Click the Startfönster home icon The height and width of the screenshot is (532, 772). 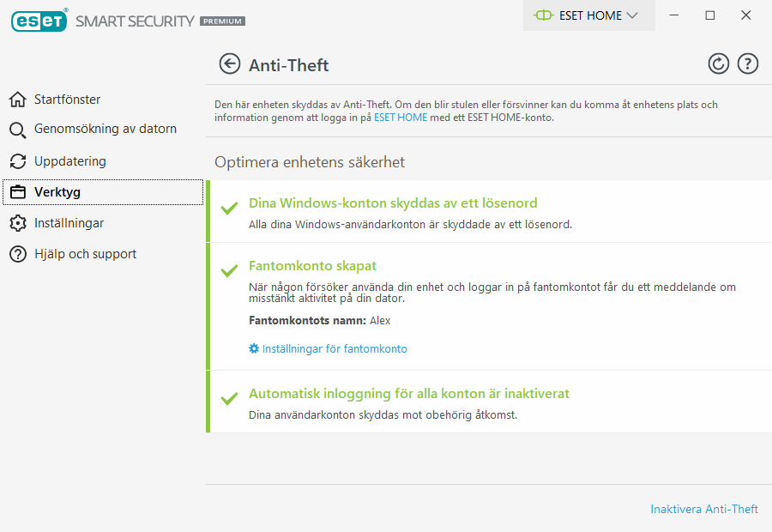(x=18, y=100)
